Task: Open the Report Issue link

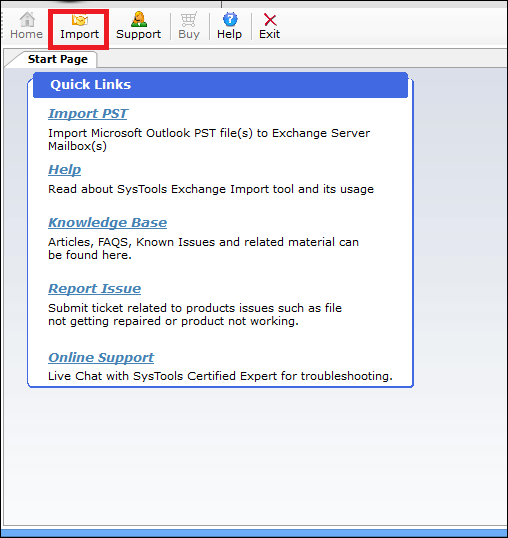Action: click(x=94, y=289)
